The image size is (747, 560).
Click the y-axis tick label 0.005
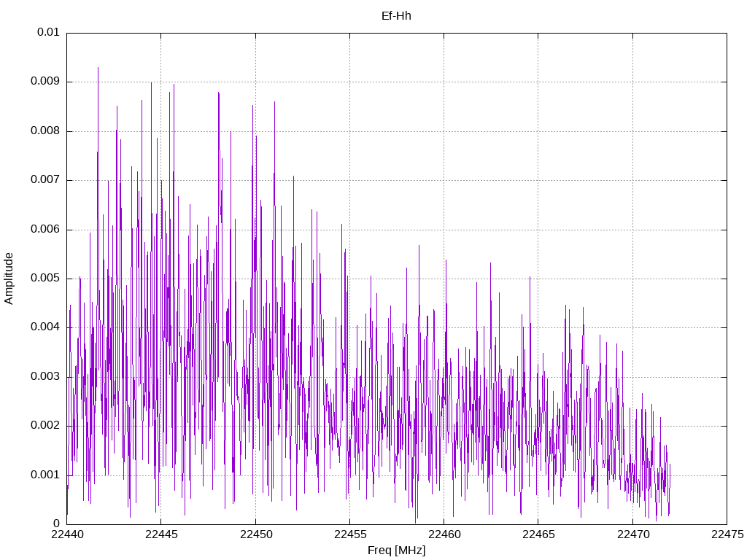click(x=45, y=278)
